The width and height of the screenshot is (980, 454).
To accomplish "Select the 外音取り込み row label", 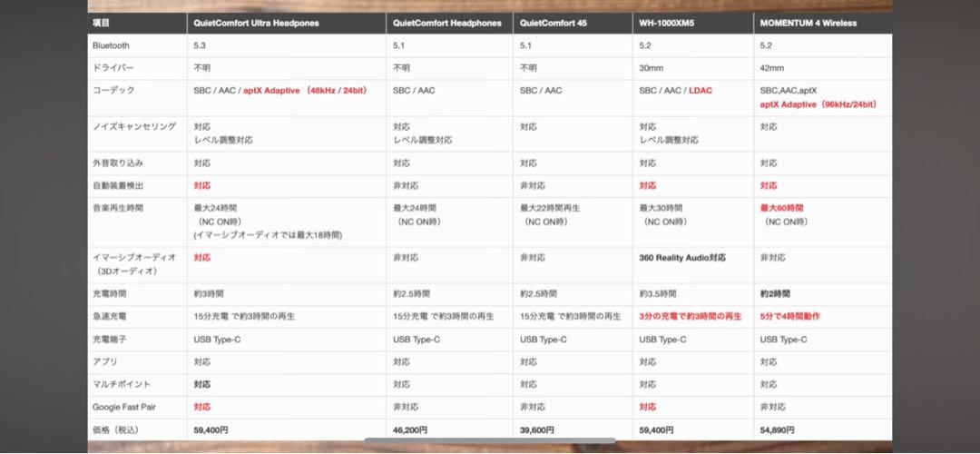I will pyautogui.click(x=117, y=163).
